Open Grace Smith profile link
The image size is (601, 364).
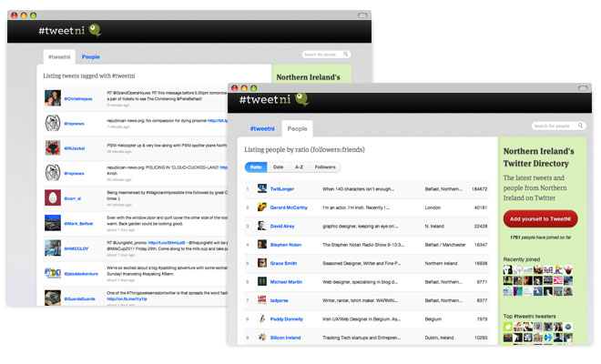(x=283, y=263)
